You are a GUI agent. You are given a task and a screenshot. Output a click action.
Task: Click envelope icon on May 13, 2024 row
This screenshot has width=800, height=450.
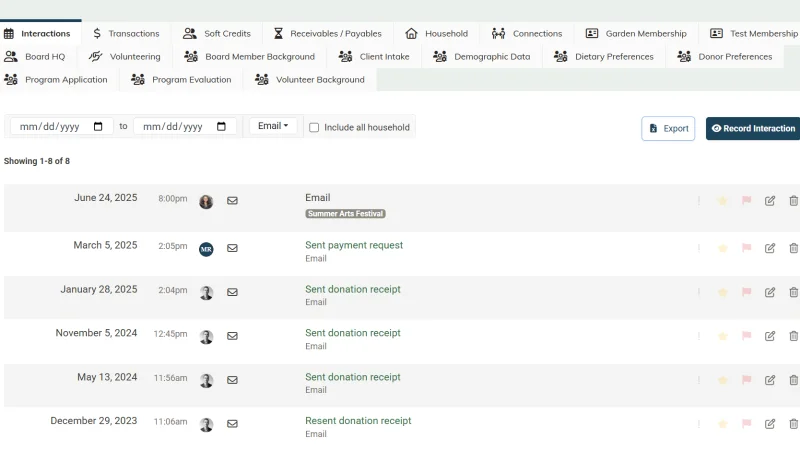coord(232,380)
